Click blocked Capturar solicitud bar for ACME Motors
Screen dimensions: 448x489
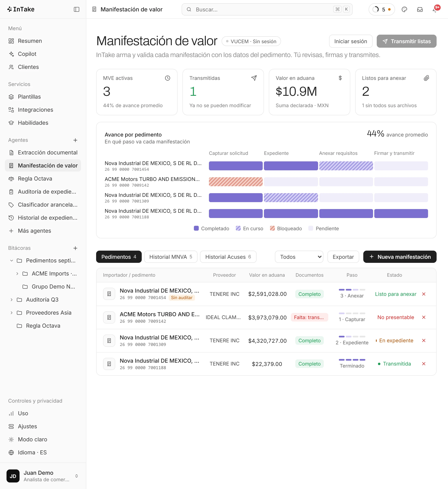pyautogui.click(x=236, y=182)
